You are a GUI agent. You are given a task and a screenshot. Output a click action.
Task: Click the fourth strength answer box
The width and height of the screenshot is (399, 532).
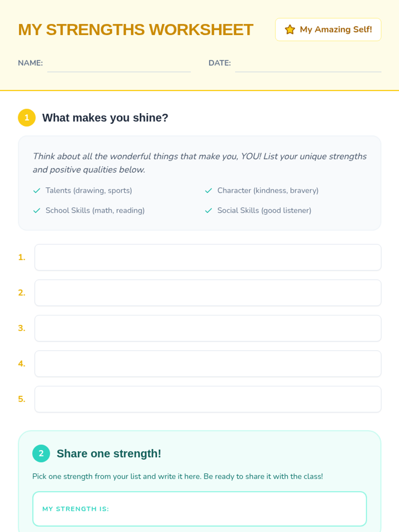click(x=208, y=364)
